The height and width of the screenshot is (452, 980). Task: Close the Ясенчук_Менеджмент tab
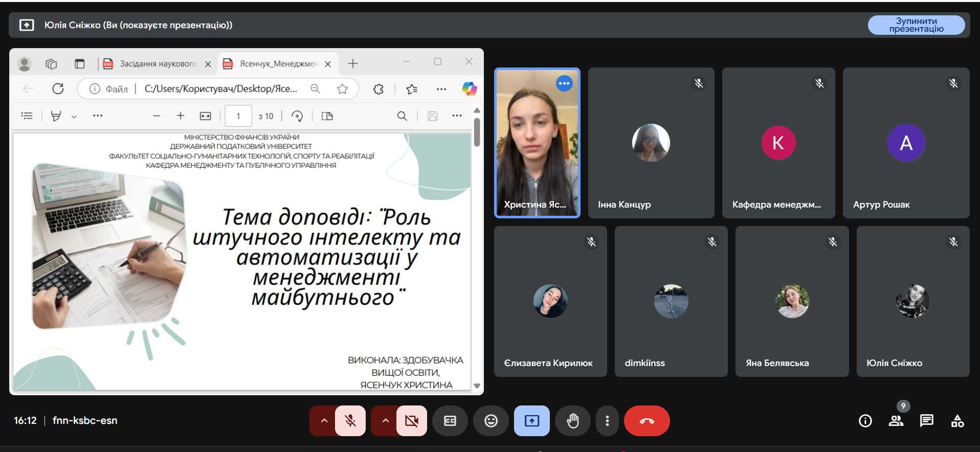click(328, 64)
